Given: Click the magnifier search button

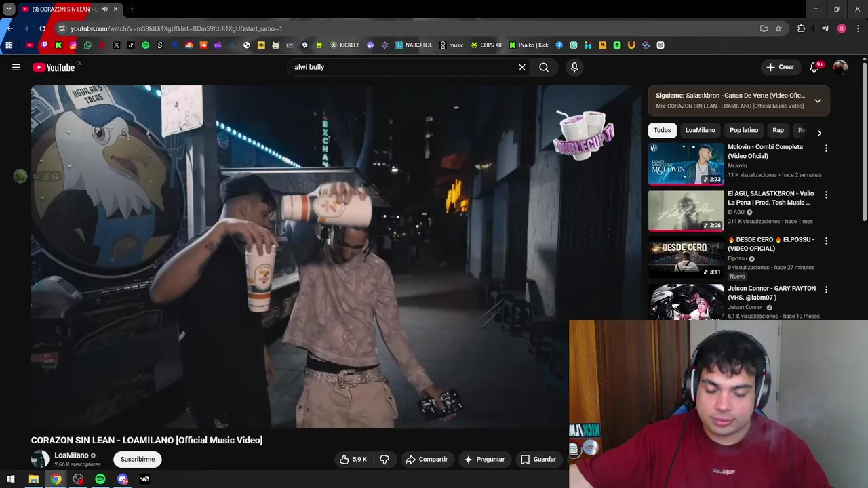Looking at the screenshot, I should (x=544, y=67).
